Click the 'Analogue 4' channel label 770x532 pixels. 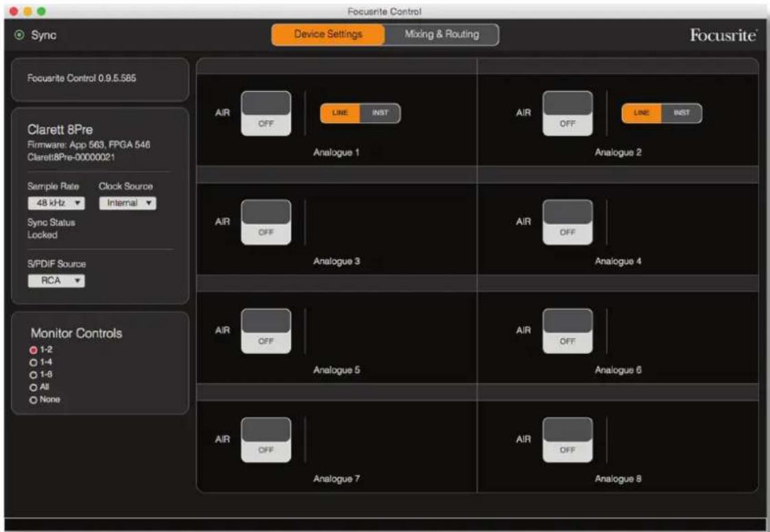pyautogui.click(x=618, y=261)
